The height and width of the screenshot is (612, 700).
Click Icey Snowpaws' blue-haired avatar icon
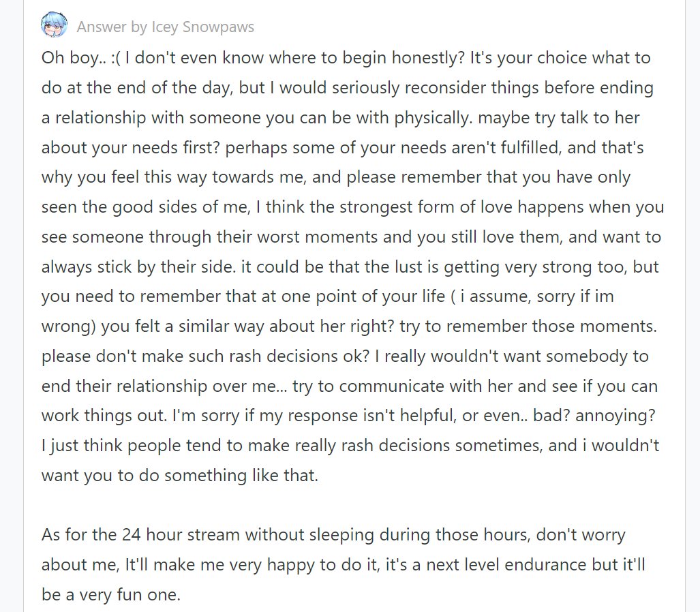tap(54, 25)
